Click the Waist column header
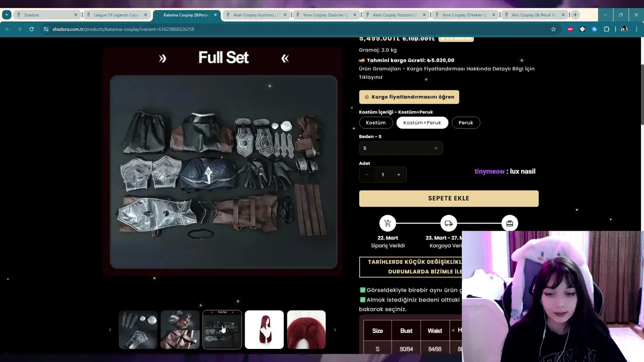The image size is (644, 362). [435, 331]
